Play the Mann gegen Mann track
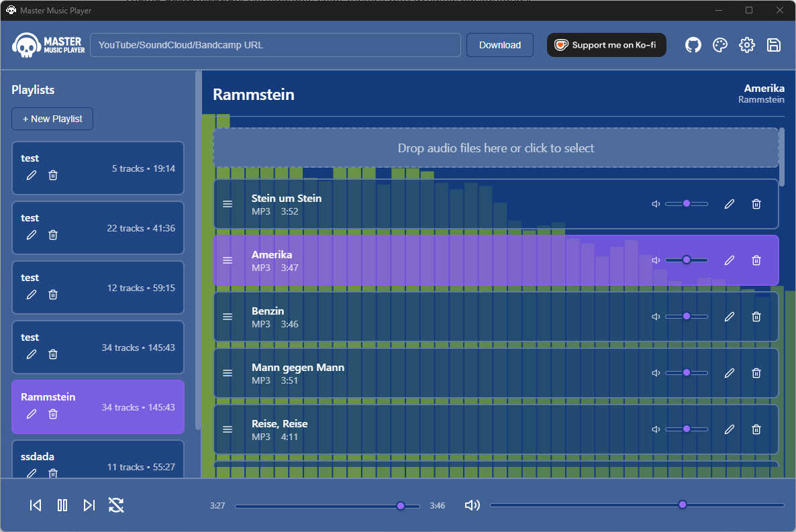 495,373
